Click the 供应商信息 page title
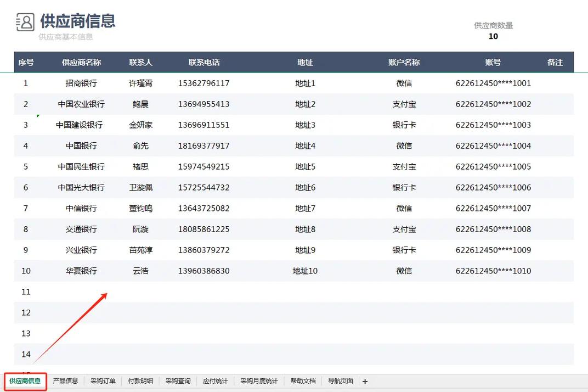The image size is (588, 392). pyautogui.click(x=78, y=21)
